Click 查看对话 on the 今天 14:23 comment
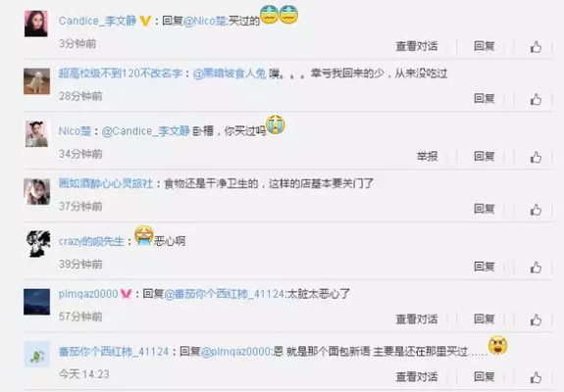 (417, 376)
